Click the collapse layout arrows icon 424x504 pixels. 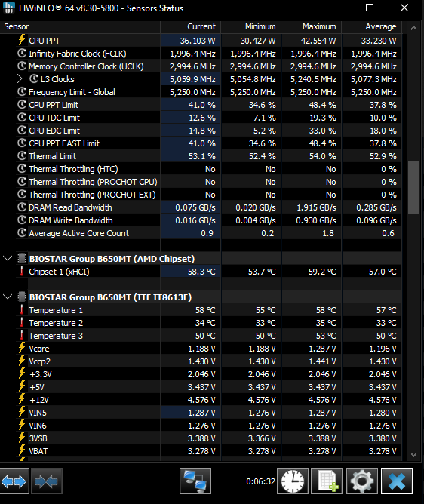46,481
